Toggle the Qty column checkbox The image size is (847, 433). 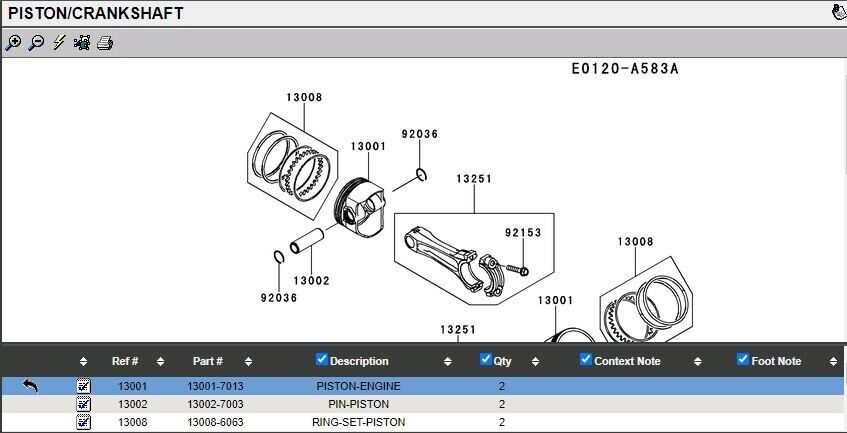pos(486,360)
